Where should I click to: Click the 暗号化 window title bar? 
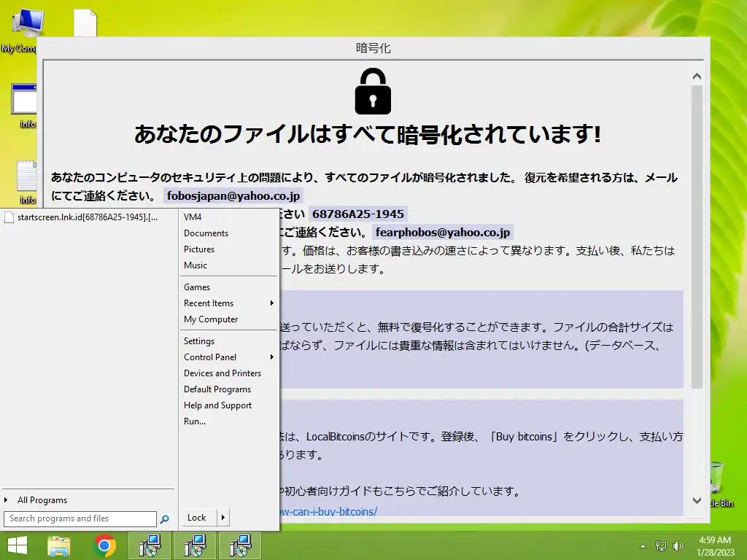click(x=373, y=48)
